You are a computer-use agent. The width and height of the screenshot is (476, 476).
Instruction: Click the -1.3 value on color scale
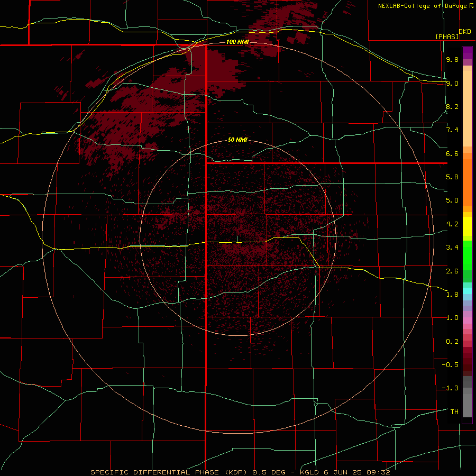[x=450, y=389]
